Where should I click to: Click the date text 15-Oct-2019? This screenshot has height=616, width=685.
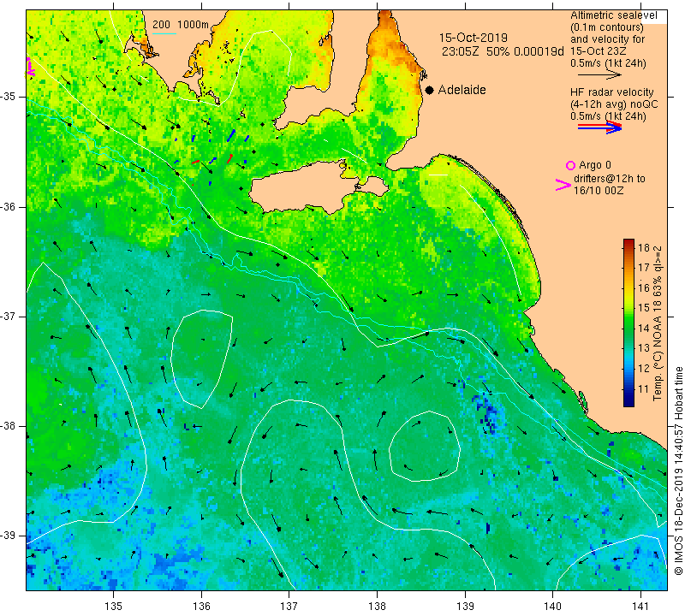pyautogui.click(x=474, y=38)
